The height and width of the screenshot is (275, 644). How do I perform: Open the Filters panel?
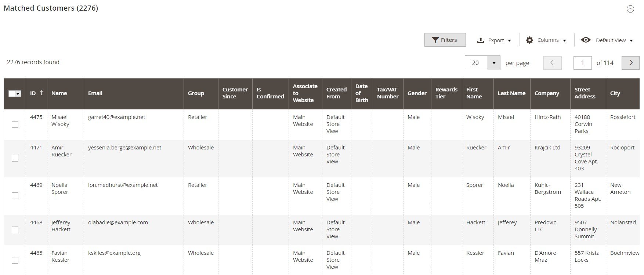pyautogui.click(x=445, y=40)
